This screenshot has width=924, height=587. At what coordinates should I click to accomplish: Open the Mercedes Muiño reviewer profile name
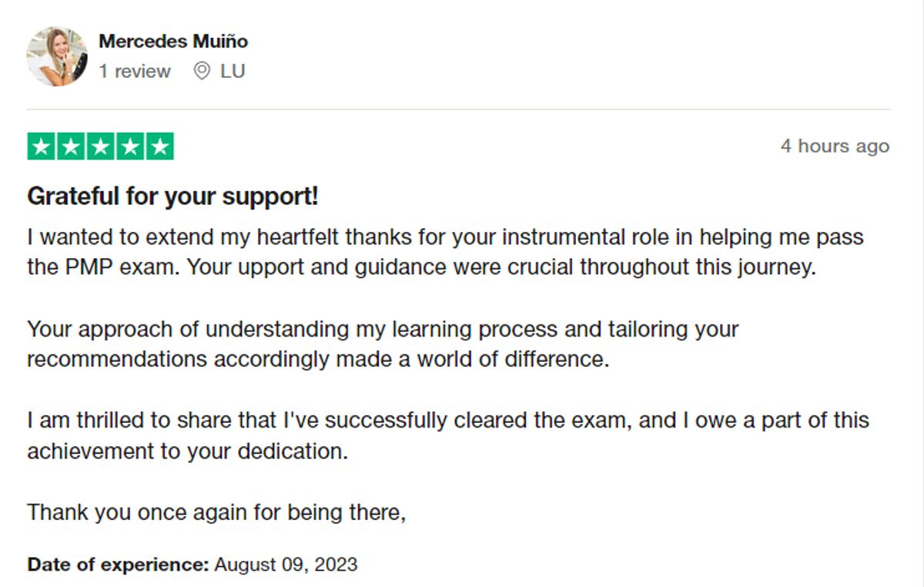173,41
